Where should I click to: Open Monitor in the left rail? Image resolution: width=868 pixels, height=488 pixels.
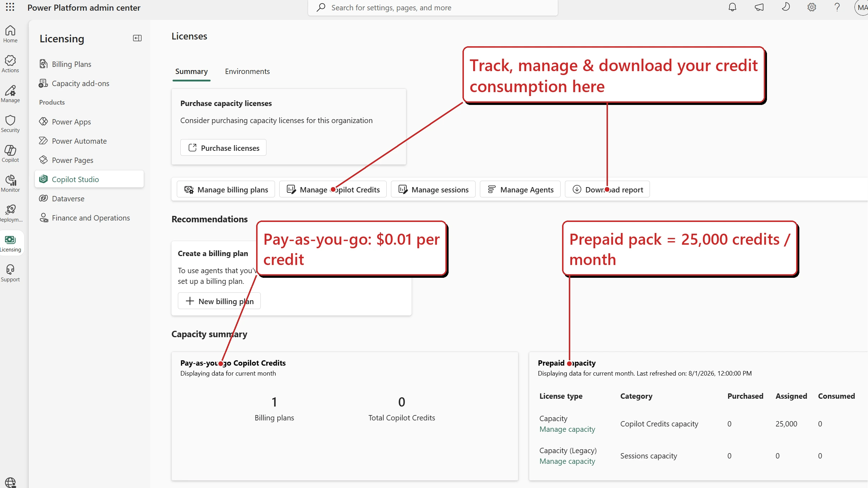pyautogui.click(x=10, y=184)
